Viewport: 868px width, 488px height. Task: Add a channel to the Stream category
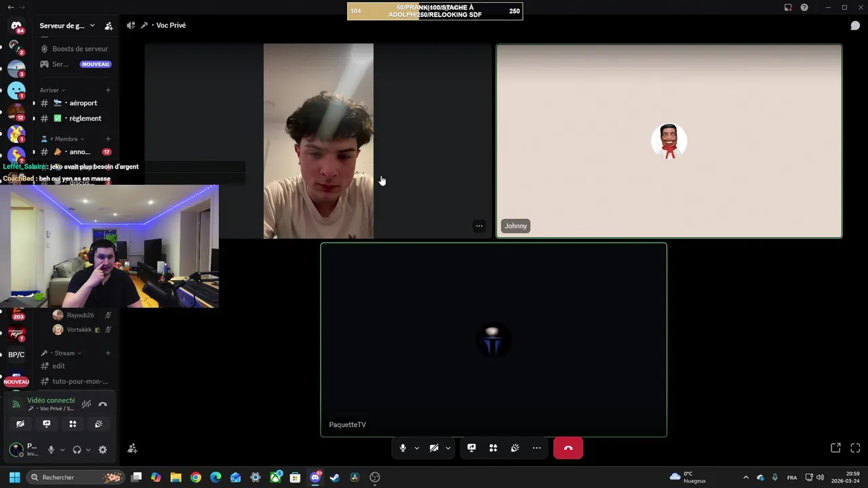click(x=108, y=353)
